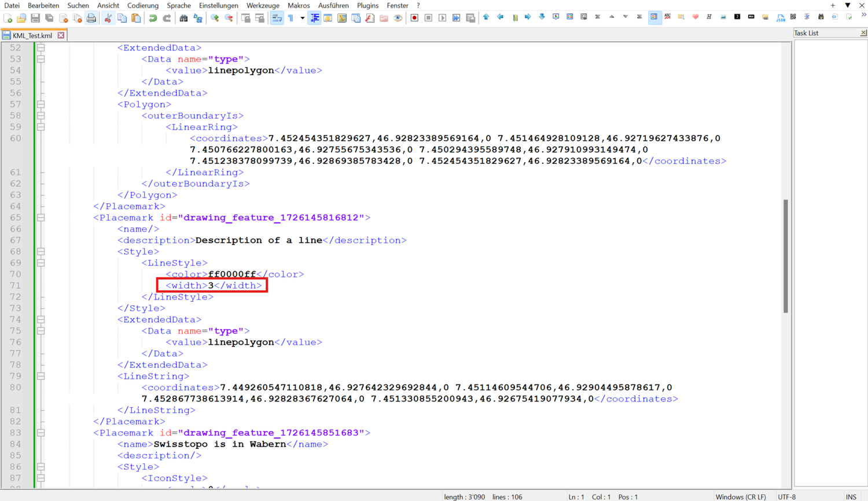Viewport: 868px width, 501px height.
Task: Click the JSON plugin toolbar icon
Action: click(x=781, y=18)
